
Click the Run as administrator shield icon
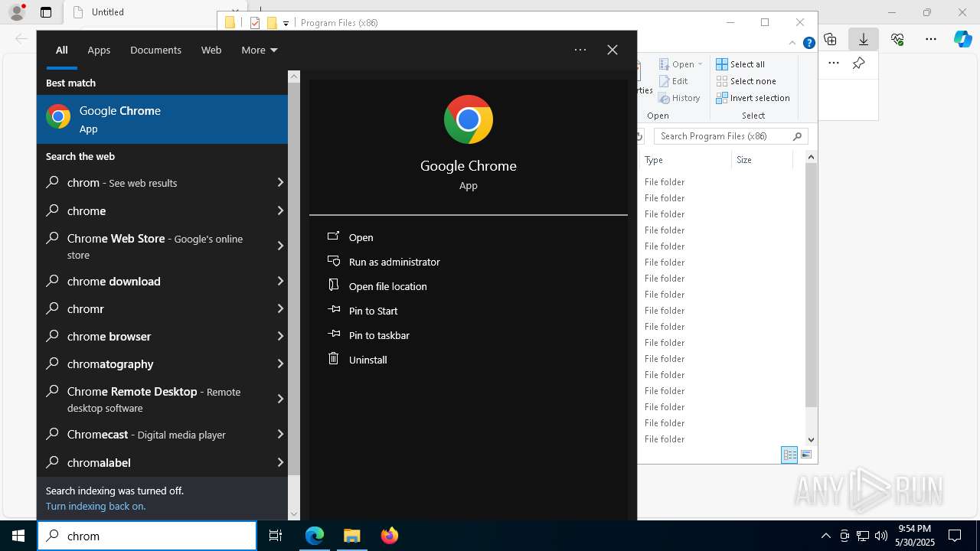333,261
